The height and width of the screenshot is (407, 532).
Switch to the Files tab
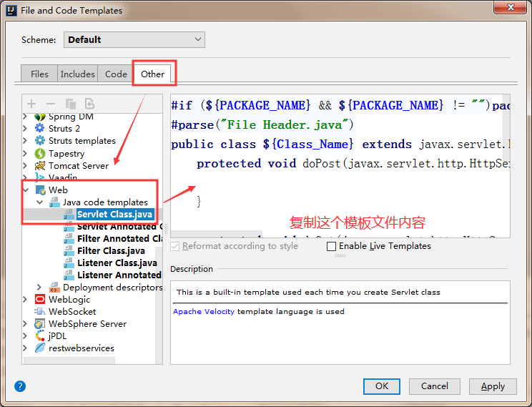tap(39, 74)
